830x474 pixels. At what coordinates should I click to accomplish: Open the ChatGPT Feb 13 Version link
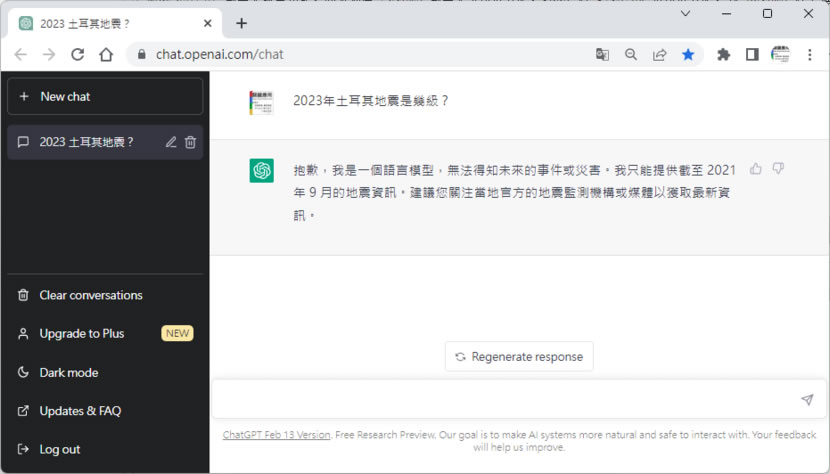click(x=276, y=435)
